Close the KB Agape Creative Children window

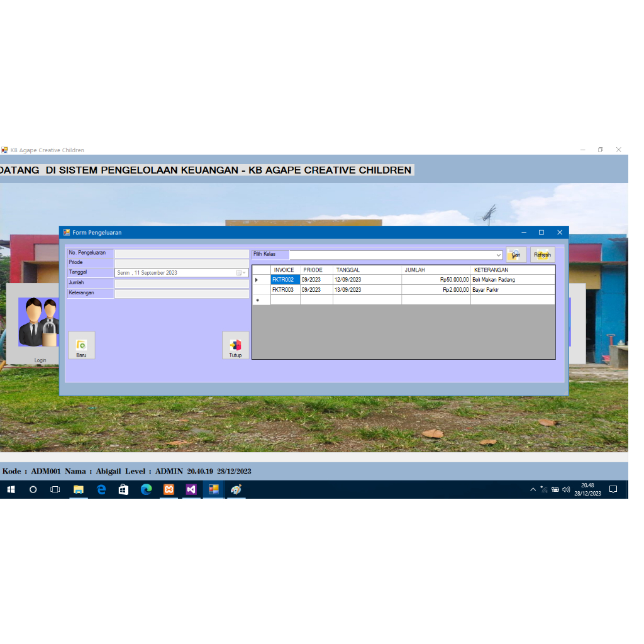[x=619, y=150]
